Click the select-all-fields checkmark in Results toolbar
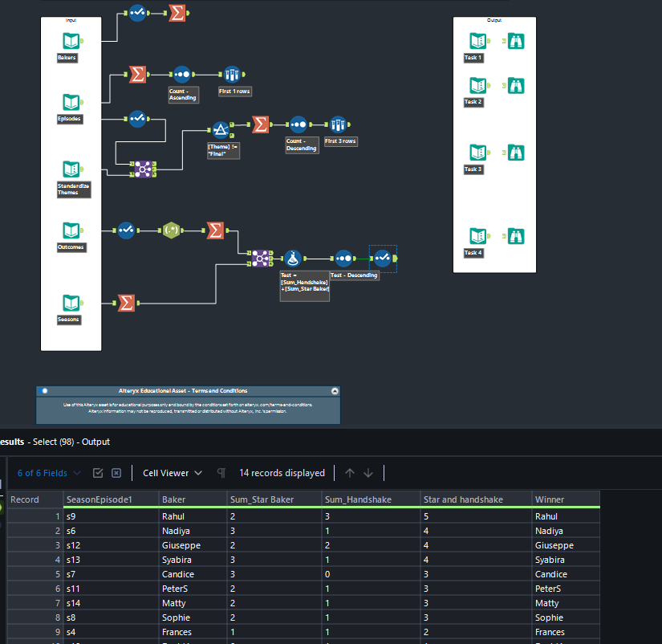This screenshot has width=662, height=644. 98,473
